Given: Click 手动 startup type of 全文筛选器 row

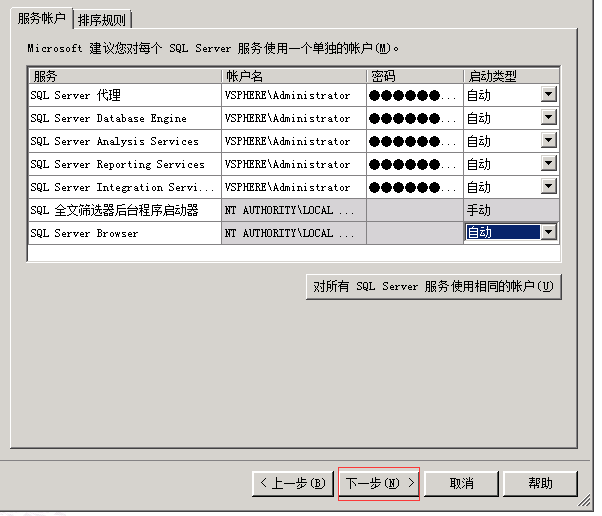Looking at the screenshot, I should point(511,210).
